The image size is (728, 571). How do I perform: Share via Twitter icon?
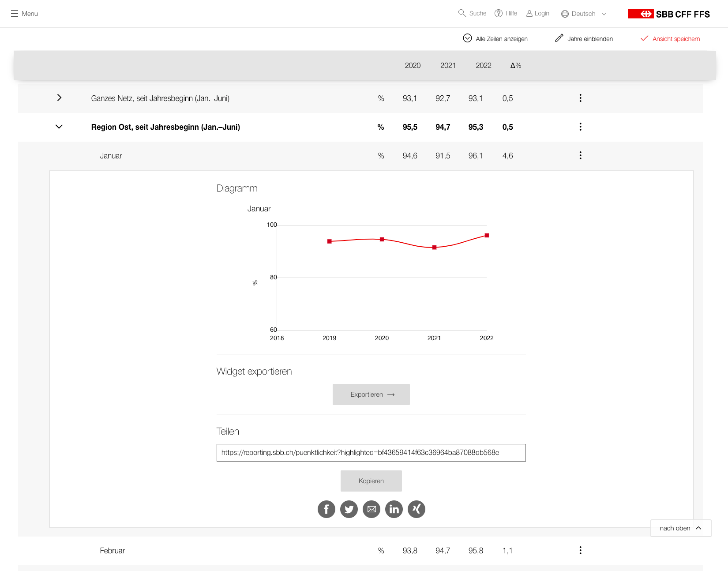click(x=349, y=509)
